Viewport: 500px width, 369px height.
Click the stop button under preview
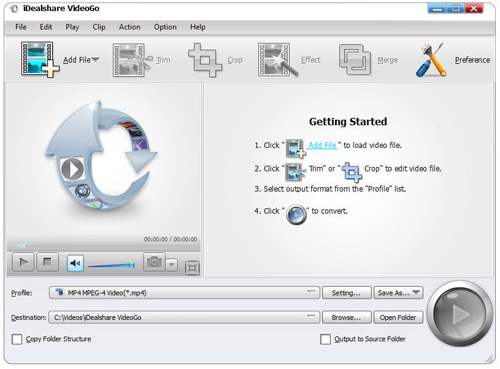47,262
